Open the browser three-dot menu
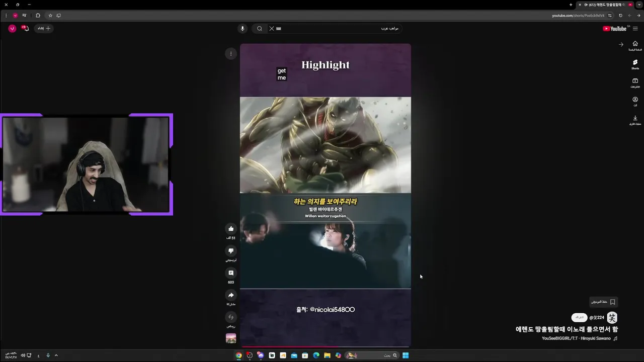 coord(6,16)
